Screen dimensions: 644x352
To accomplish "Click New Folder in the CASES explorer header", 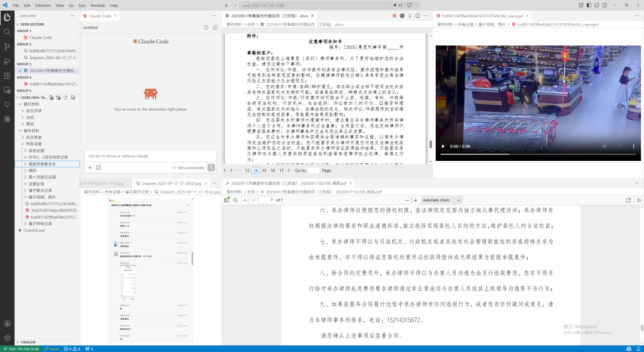I will [58, 98].
